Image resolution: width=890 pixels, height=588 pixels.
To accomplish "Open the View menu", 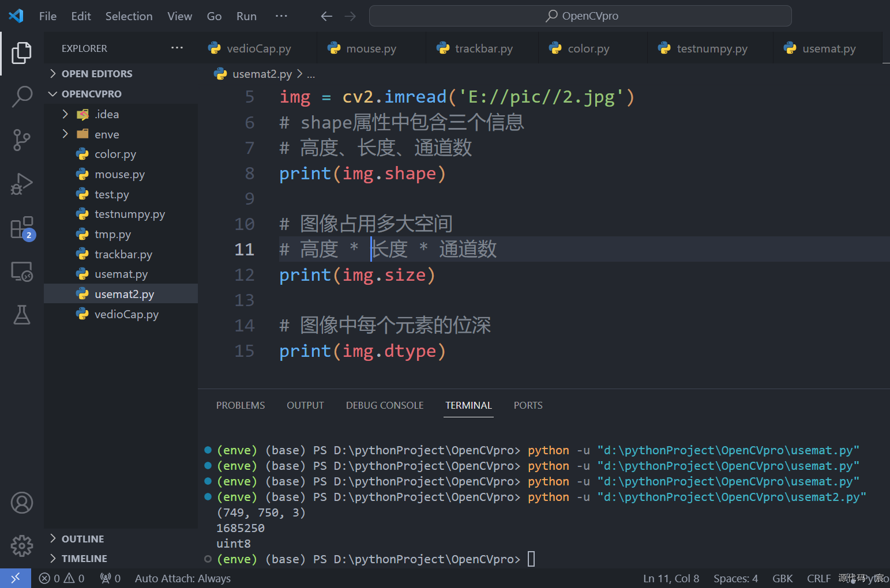I will pos(179,16).
